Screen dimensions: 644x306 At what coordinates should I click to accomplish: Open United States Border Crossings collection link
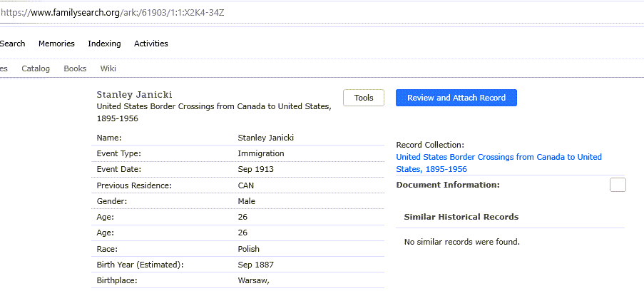(499, 163)
